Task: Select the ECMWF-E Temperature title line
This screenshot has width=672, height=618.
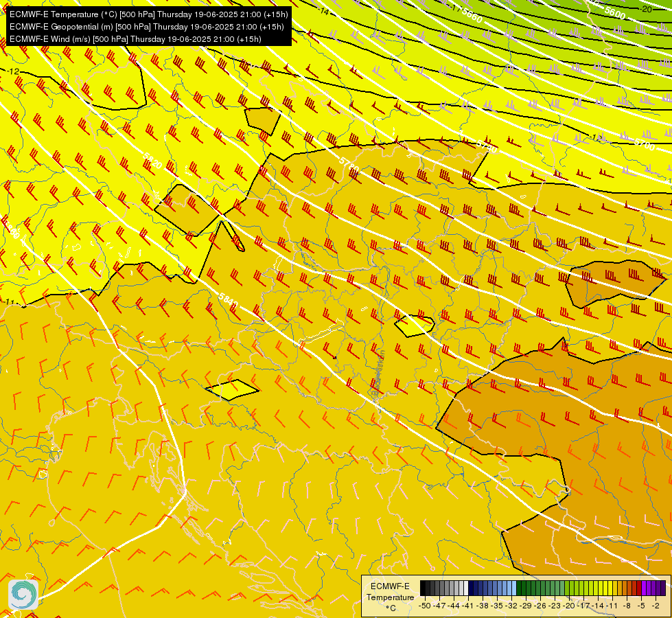Action: pos(148,14)
